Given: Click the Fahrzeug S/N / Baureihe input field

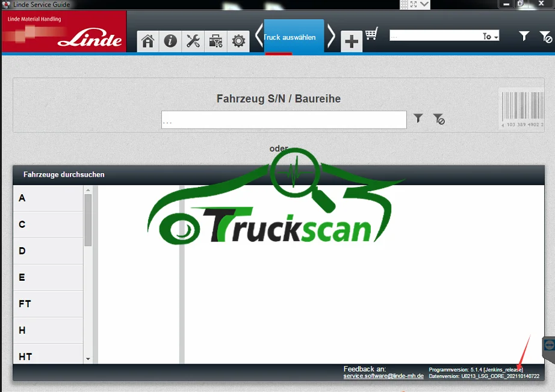Looking at the screenshot, I should [284, 120].
